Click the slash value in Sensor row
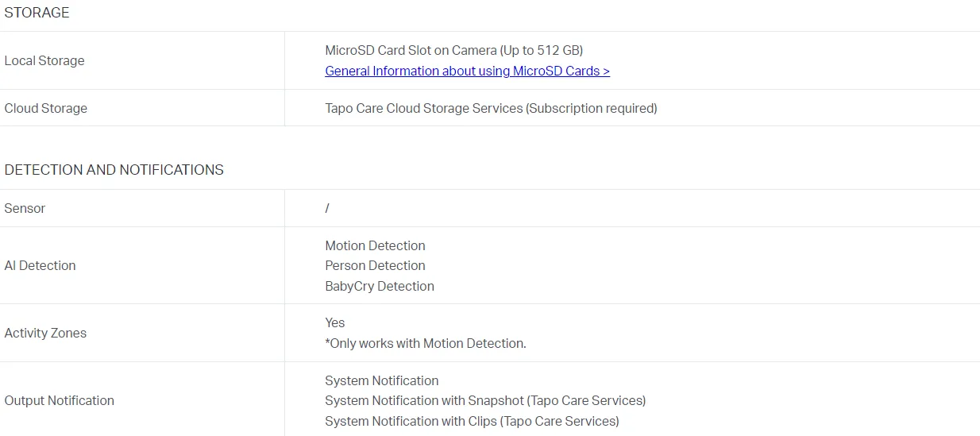The image size is (980, 436). coord(327,208)
